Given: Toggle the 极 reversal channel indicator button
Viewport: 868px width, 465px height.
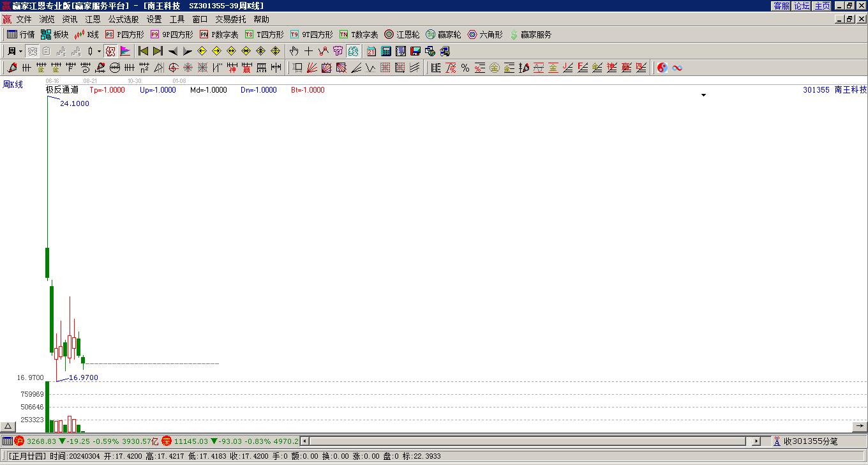Looking at the screenshot, I should pos(110,51).
